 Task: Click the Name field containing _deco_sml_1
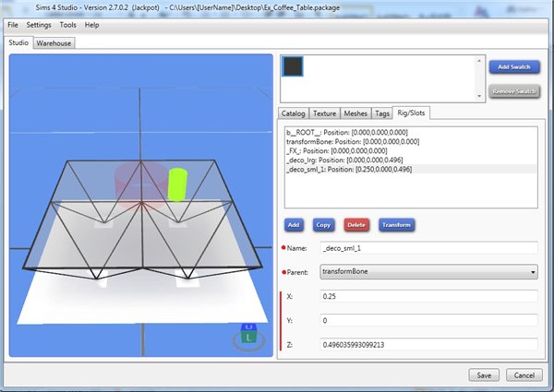(428, 249)
